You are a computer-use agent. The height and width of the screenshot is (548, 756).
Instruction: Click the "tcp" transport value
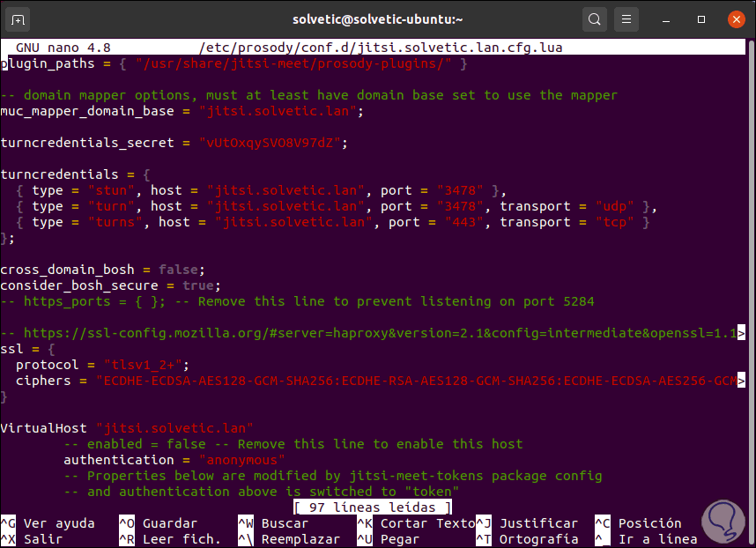(614, 222)
